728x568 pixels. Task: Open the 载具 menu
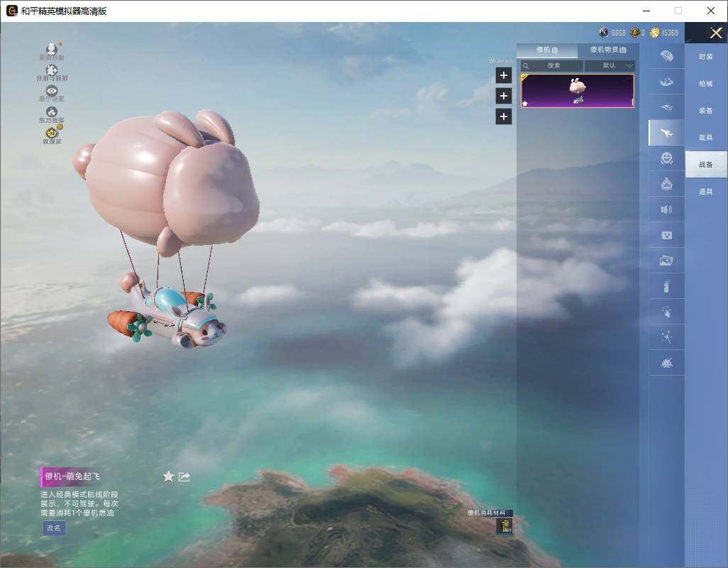[x=706, y=138]
